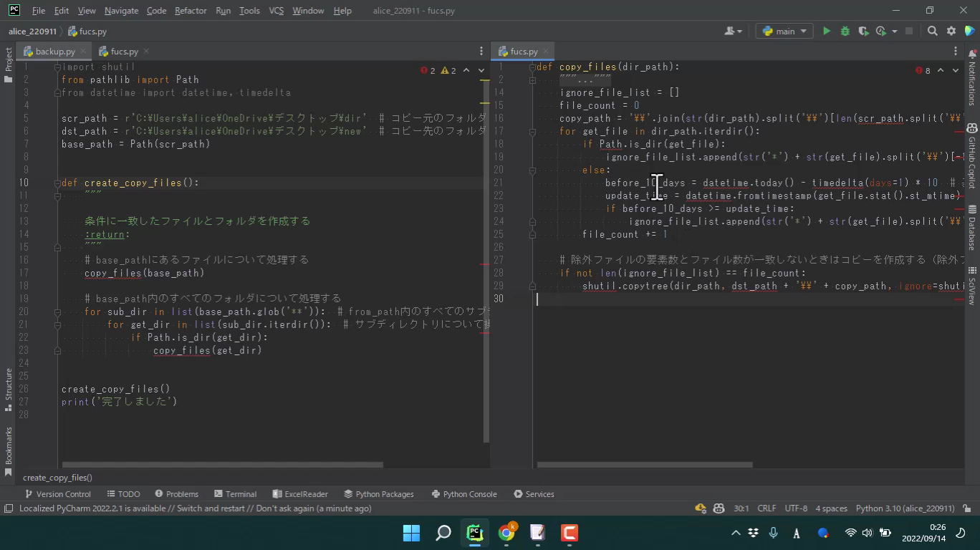Viewport: 980px width, 550px height.
Task: Open the Refactor menu
Action: 190,11
